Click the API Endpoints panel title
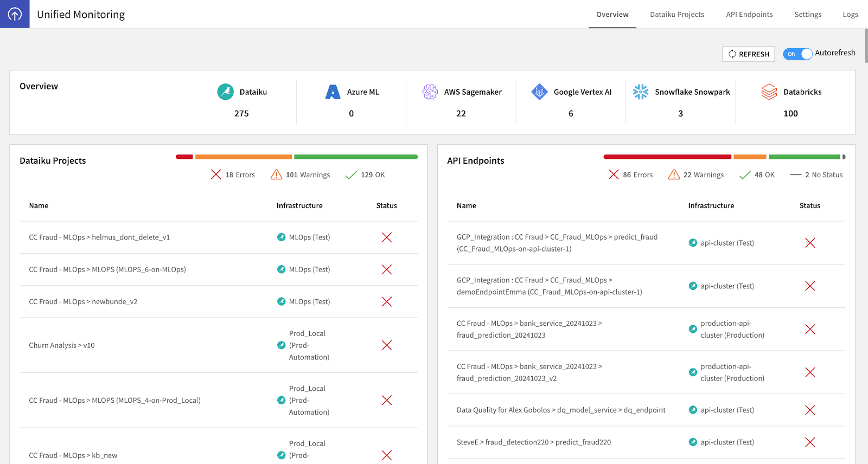 (476, 160)
